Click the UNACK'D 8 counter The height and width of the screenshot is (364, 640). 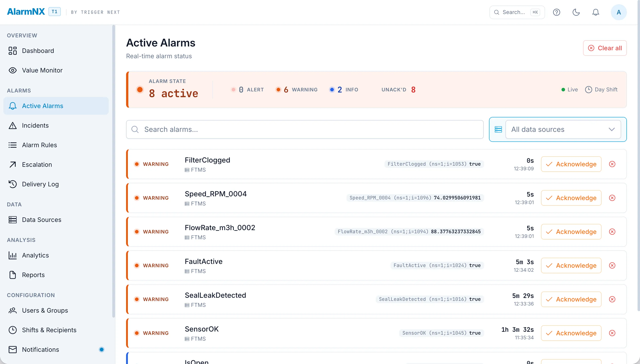tap(398, 90)
